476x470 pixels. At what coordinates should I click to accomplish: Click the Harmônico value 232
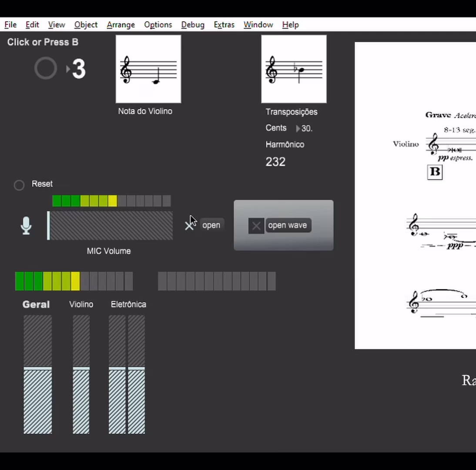pyautogui.click(x=275, y=162)
